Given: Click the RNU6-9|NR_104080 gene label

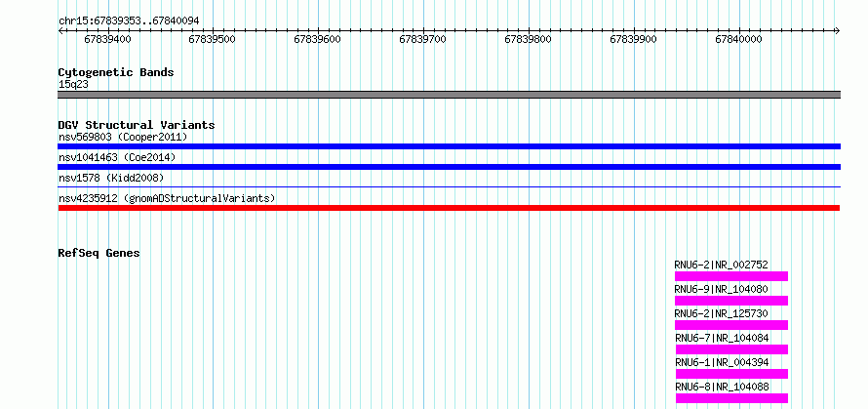Looking at the screenshot, I should [722, 289].
